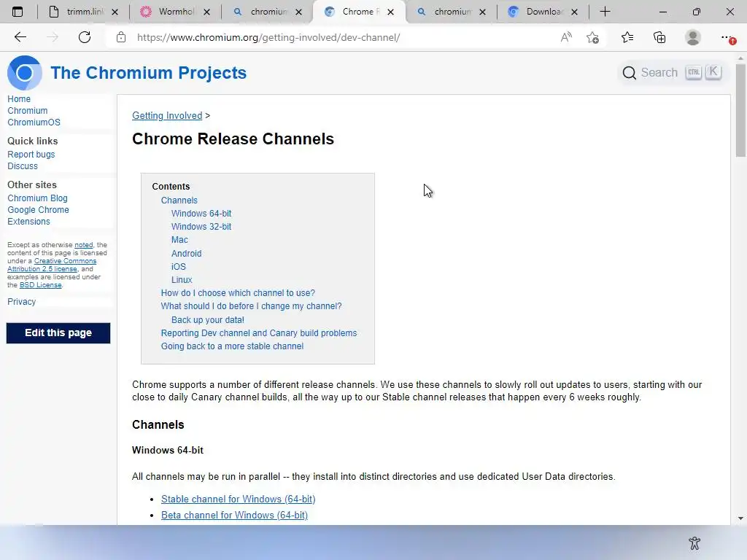Jump to Android in contents

point(186,253)
